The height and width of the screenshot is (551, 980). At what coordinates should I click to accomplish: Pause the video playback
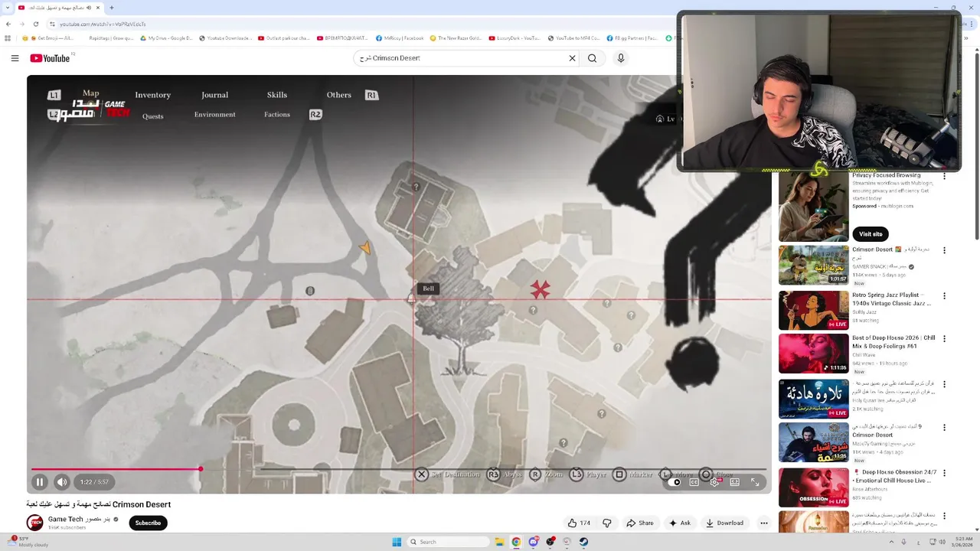[x=40, y=482]
